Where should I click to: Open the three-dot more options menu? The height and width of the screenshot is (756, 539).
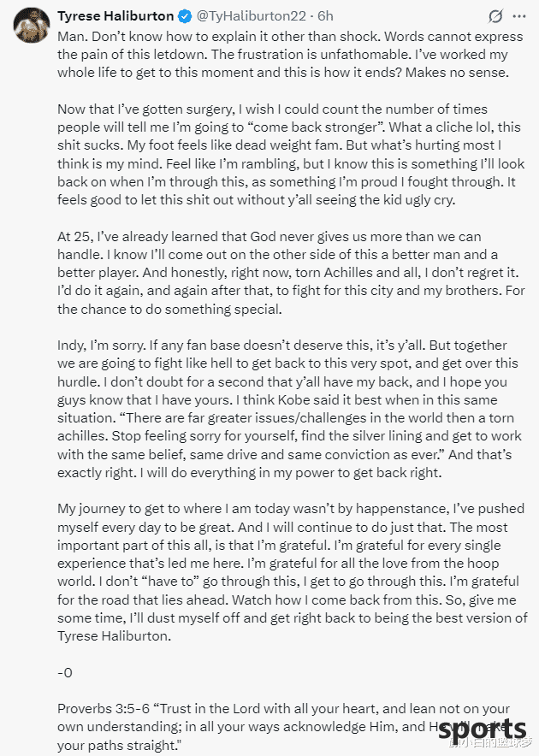(519, 16)
